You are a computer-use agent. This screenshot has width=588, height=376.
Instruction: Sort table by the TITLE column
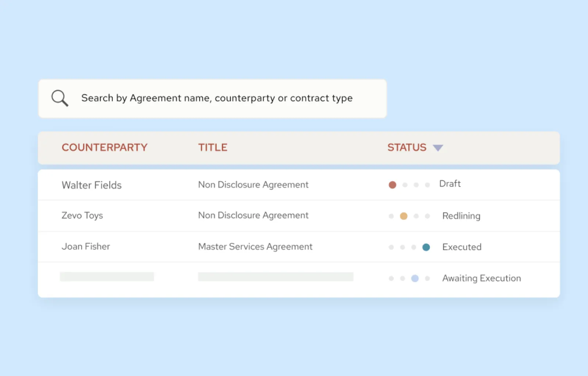click(x=212, y=147)
